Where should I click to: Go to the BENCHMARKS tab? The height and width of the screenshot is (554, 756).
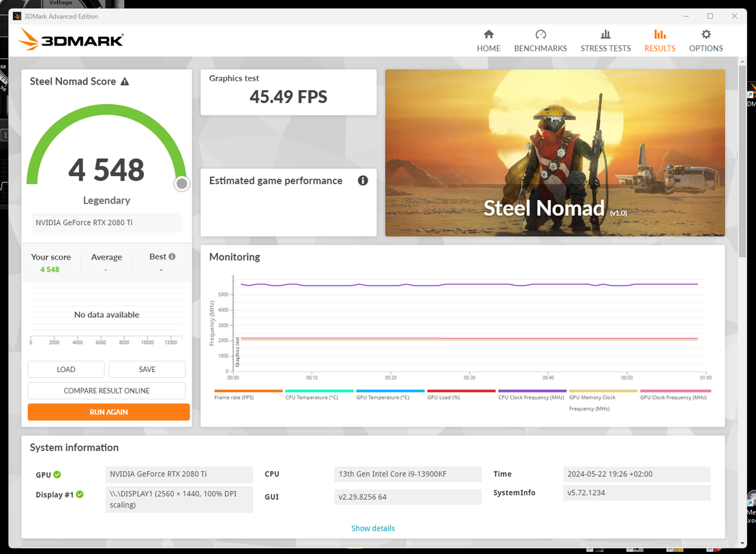541,41
